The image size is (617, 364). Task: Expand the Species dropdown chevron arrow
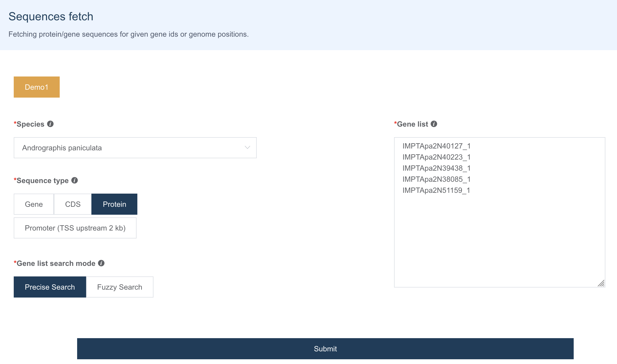247,147
